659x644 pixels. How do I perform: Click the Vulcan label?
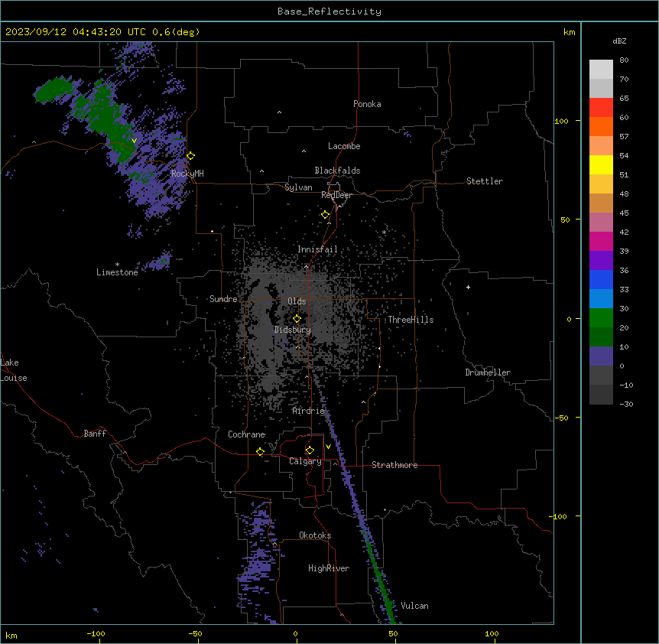point(414,606)
